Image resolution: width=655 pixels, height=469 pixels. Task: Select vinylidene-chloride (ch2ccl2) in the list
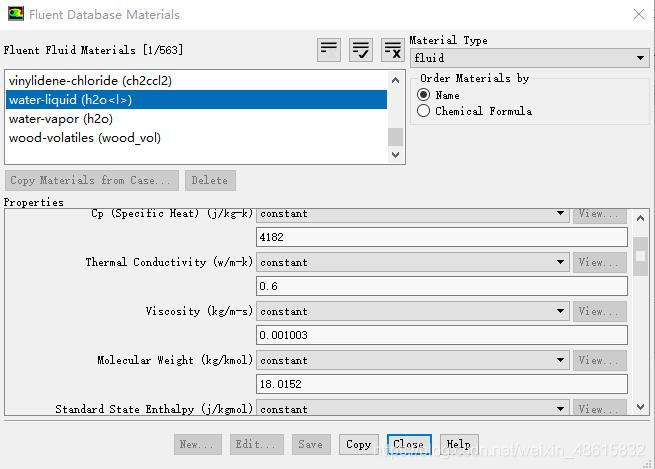[196, 80]
